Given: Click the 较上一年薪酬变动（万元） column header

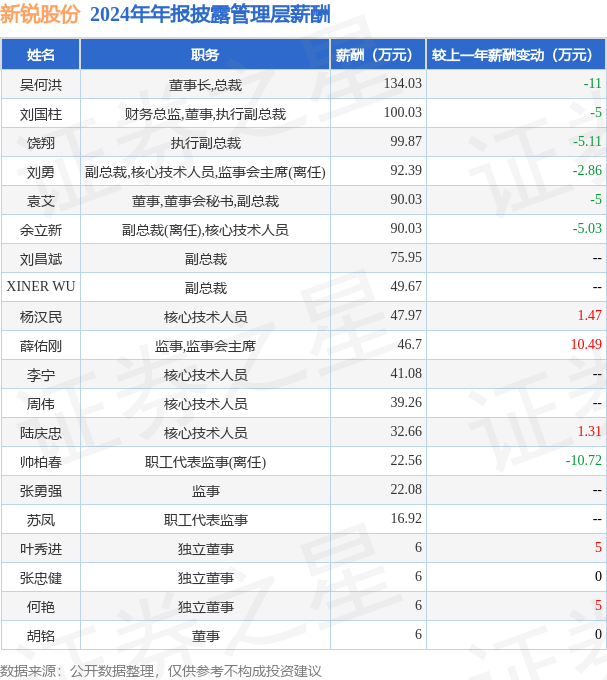Looking at the screenshot, I should (516, 55).
